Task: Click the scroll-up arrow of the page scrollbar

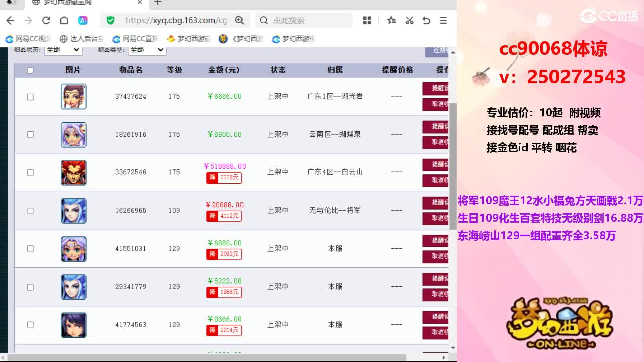Action: (453, 52)
